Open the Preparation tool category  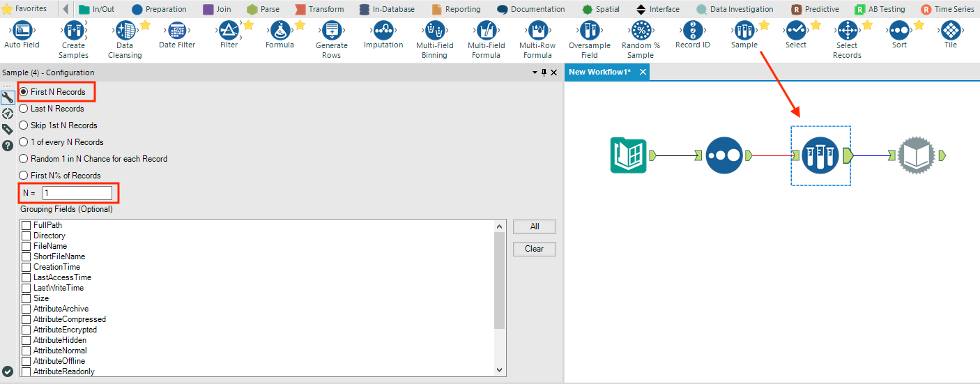click(159, 9)
